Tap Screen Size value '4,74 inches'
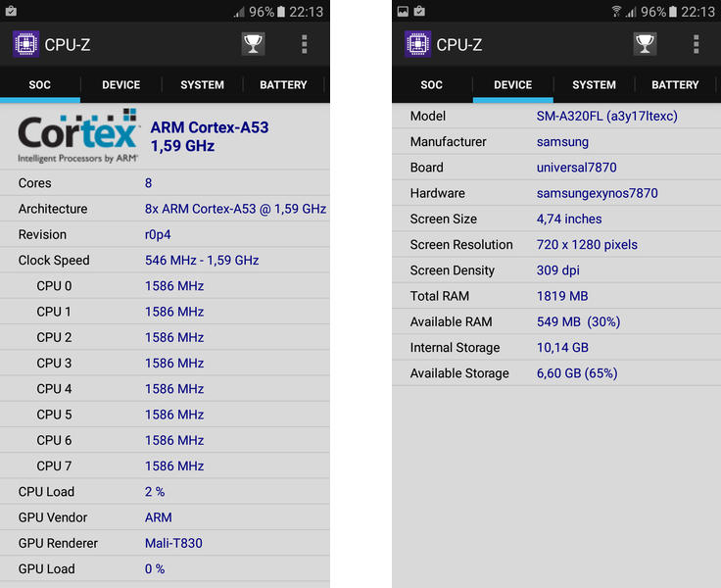 (x=569, y=219)
